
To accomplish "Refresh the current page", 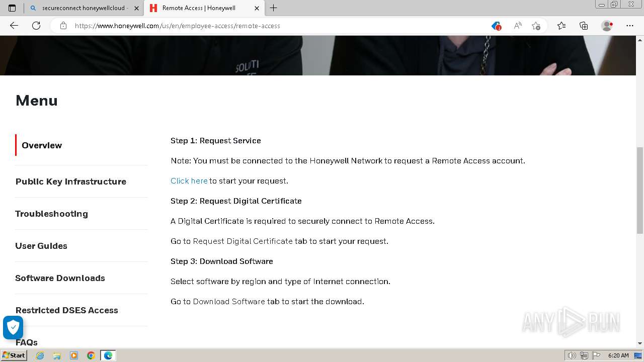I will coord(36,26).
